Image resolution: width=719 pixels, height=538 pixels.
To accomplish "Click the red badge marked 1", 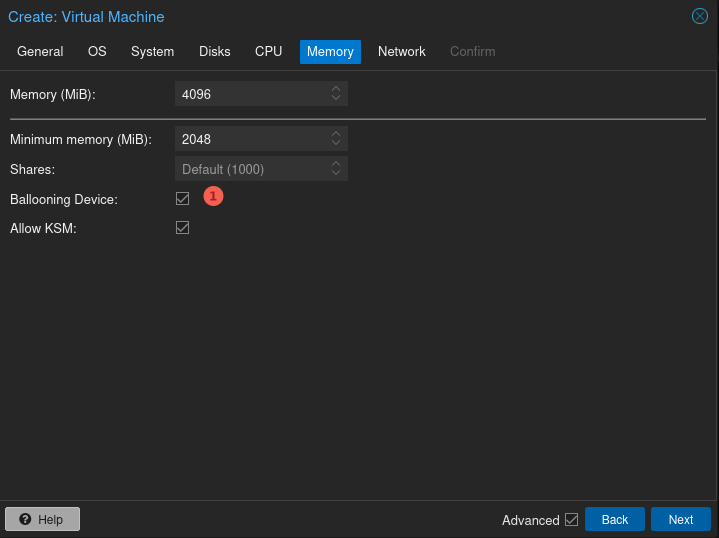I will pos(212,197).
